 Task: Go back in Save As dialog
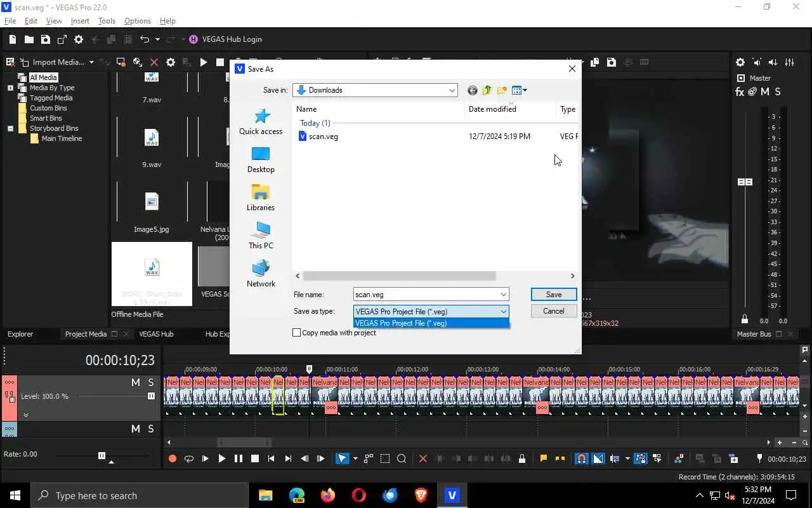point(472,90)
